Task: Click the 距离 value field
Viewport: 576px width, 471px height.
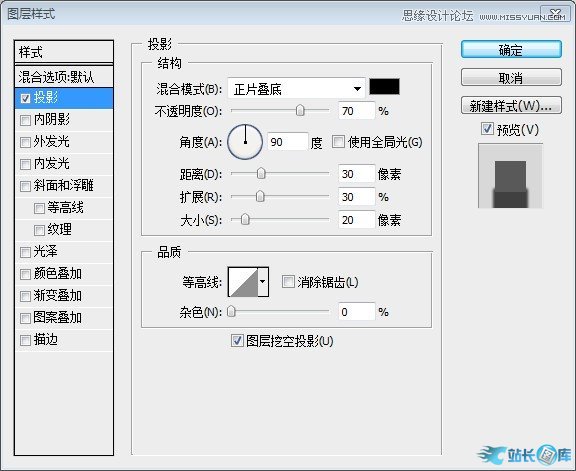Action: tap(356, 173)
